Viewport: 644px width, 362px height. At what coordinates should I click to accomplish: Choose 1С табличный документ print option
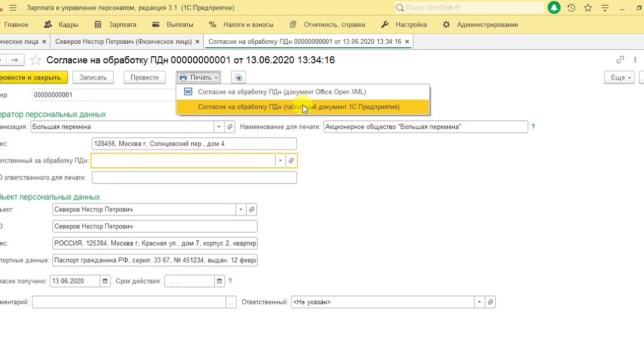coord(298,107)
